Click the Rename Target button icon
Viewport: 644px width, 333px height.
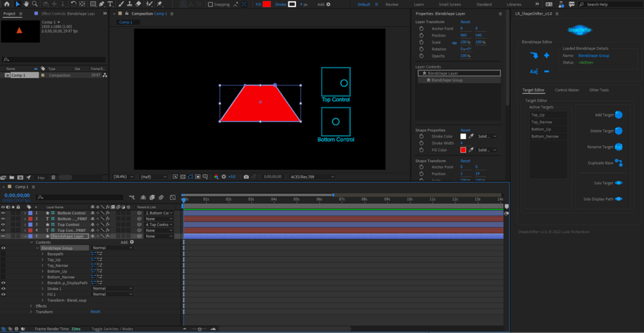[618, 147]
